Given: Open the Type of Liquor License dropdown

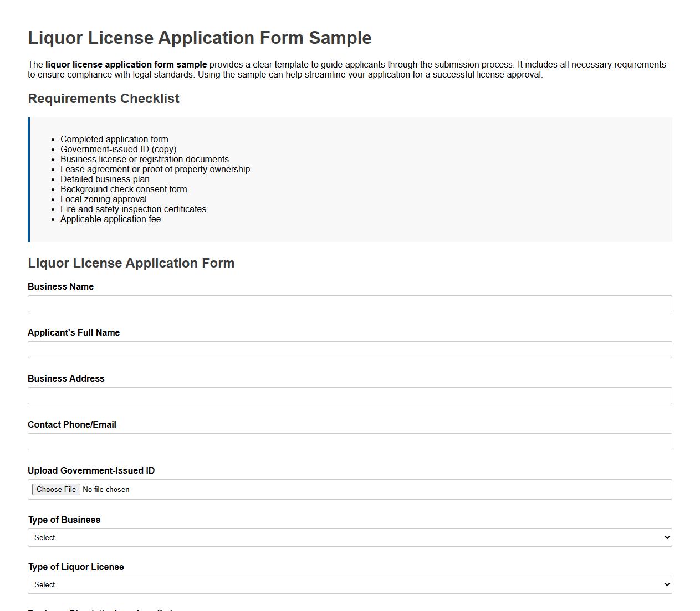Looking at the screenshot, I should [349, 584].
